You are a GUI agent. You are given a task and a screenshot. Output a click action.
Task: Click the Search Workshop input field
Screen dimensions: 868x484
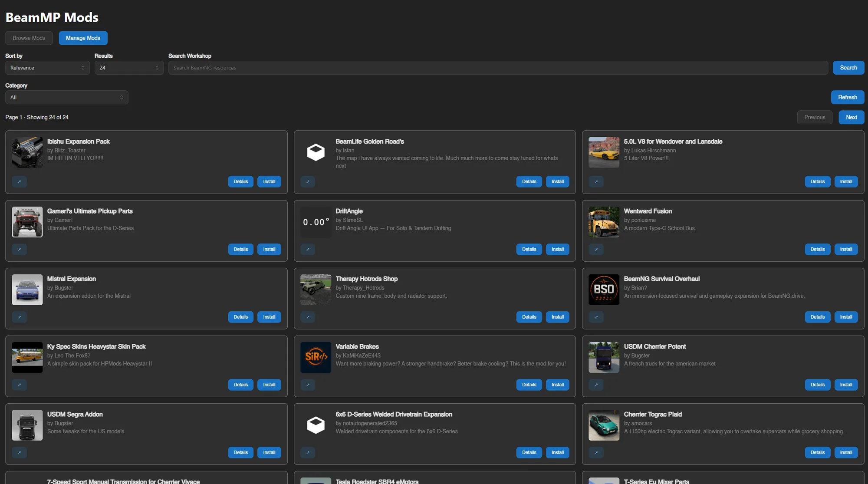click(498, 68)
